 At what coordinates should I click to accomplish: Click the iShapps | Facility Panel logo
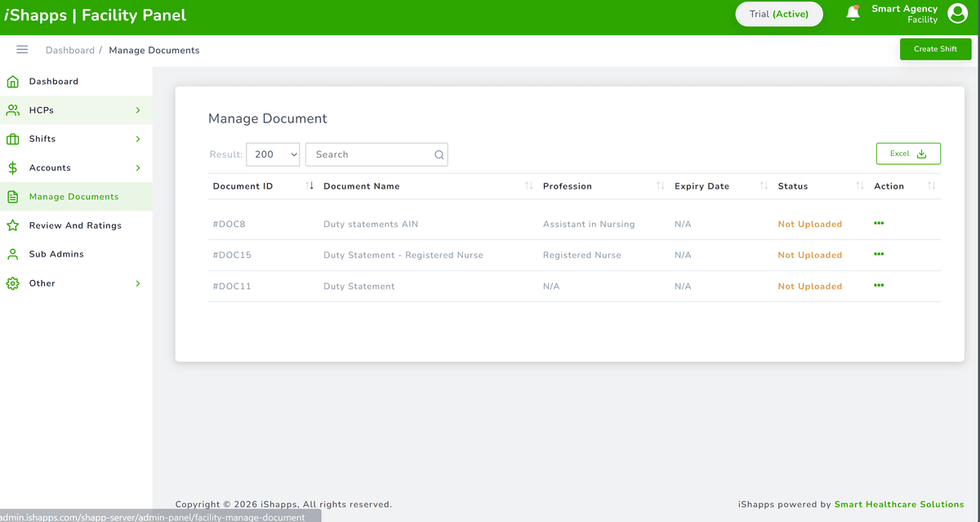click(x=96, y=15)
